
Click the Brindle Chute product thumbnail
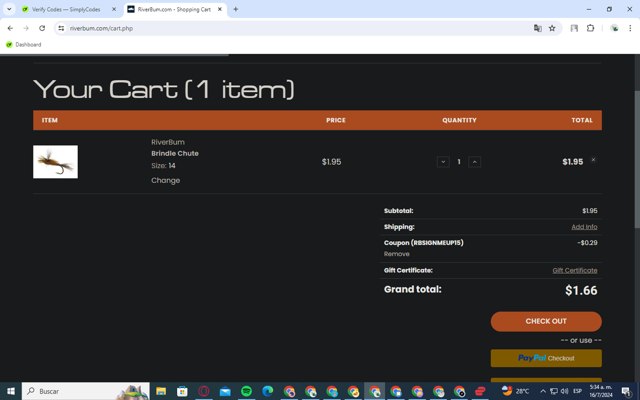56,162
